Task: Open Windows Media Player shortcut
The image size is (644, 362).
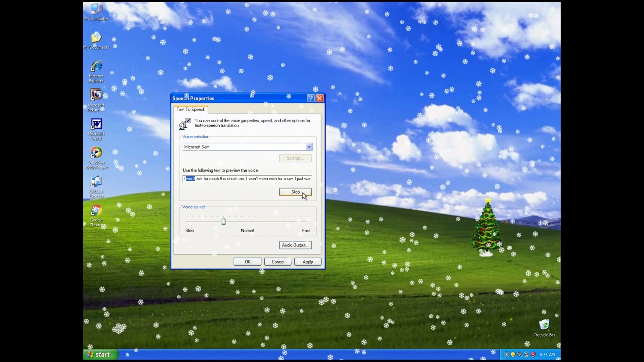Action: pos(96,158)
